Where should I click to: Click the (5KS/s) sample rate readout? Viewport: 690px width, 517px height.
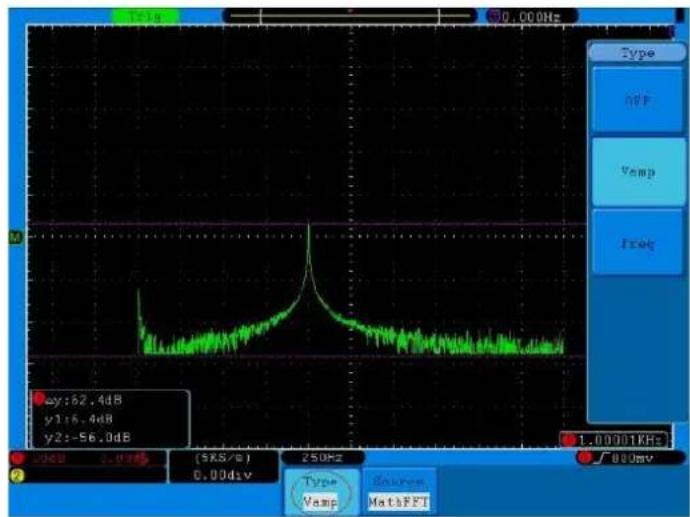(x=223, y=458)
